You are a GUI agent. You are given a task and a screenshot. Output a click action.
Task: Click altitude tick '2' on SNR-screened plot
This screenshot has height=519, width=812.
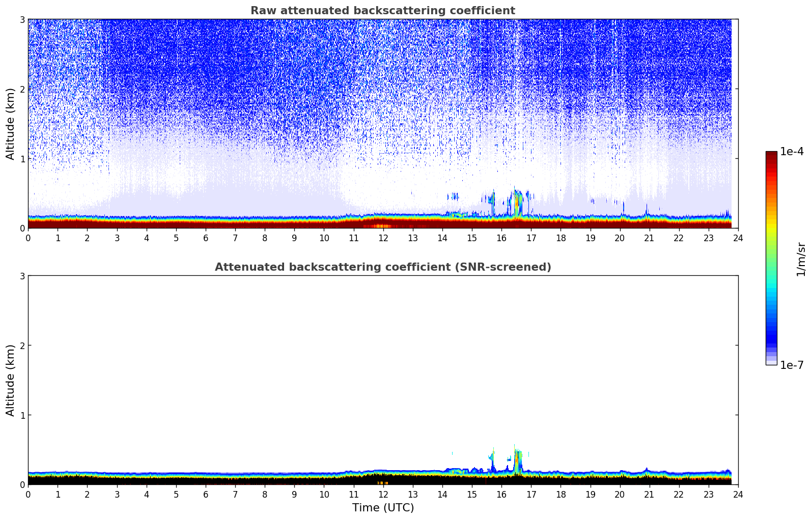tap(22, 345)
